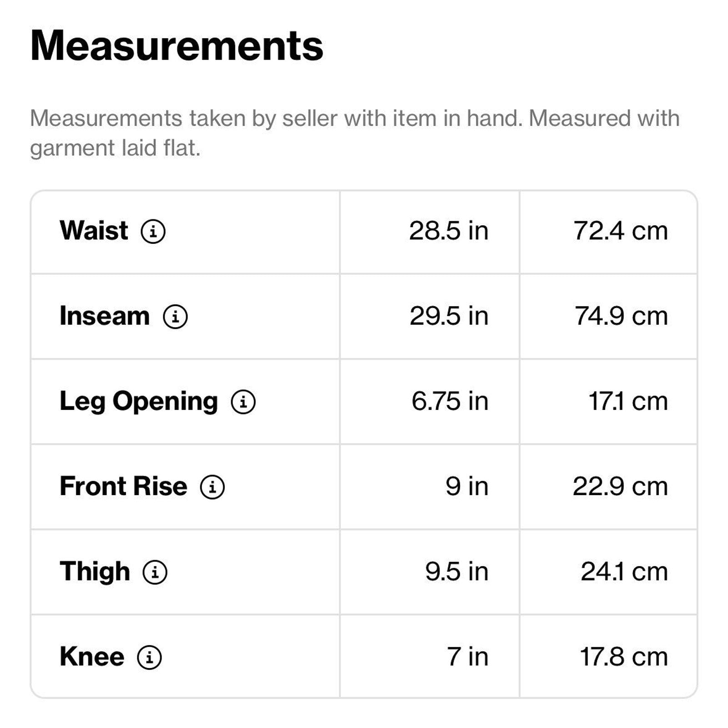Select the Inseam row label
The image size is (728, 728).
(105, 316)
